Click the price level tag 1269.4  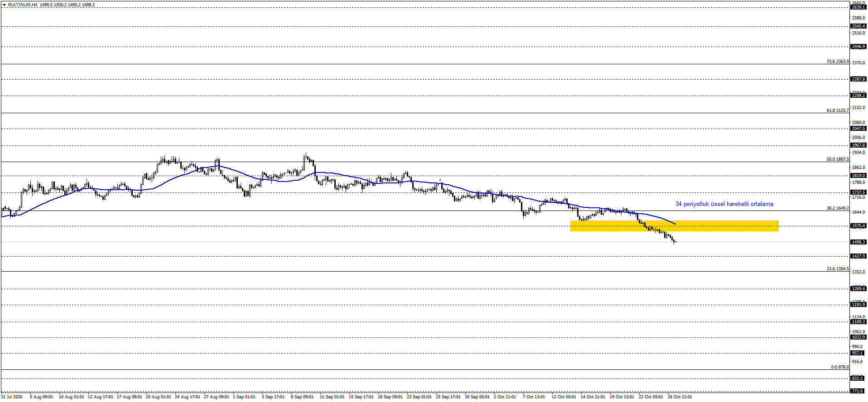pyautogui.click(x=858, y=289)
